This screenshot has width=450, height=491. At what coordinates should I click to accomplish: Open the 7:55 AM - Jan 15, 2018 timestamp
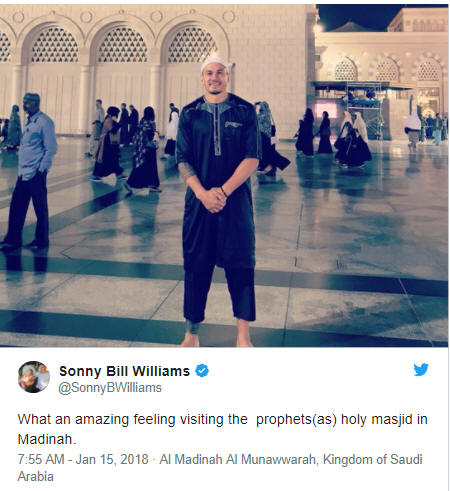pos(83,459)
